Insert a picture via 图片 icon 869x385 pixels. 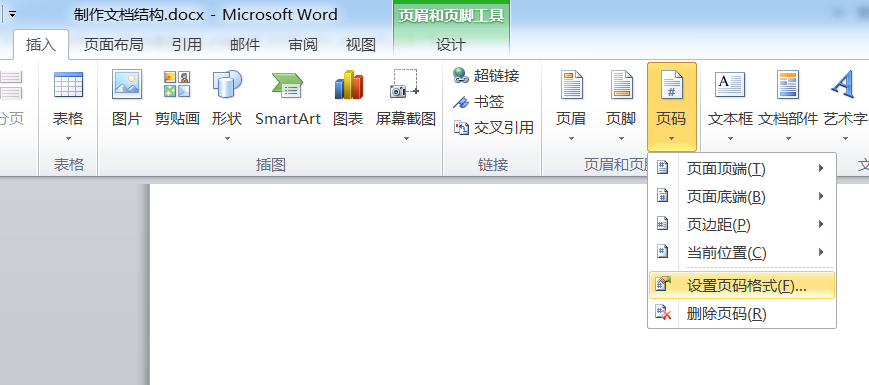(x=127, y=84)
